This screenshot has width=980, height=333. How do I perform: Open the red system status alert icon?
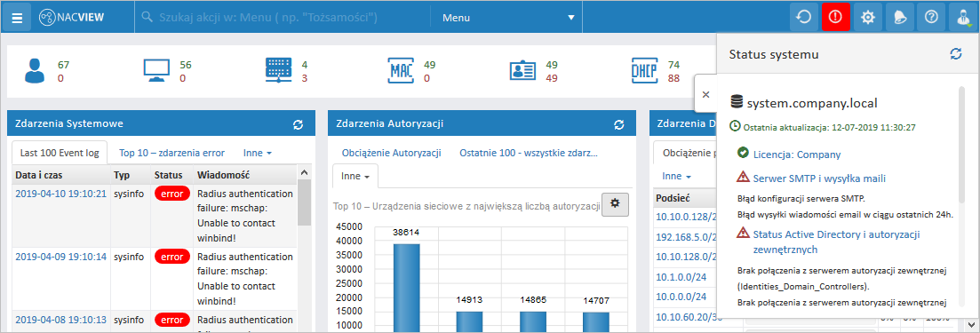pyautogui.click(x=836, y=18)
